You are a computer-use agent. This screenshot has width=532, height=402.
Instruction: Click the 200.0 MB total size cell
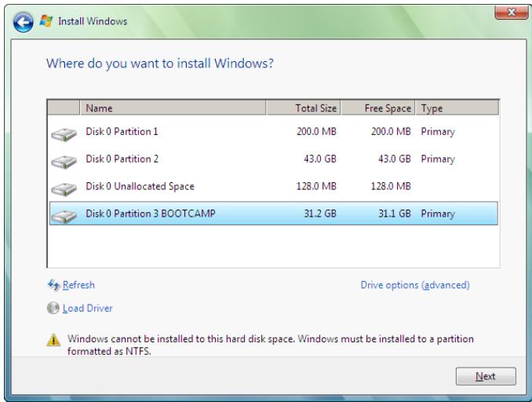click(316, 131)
